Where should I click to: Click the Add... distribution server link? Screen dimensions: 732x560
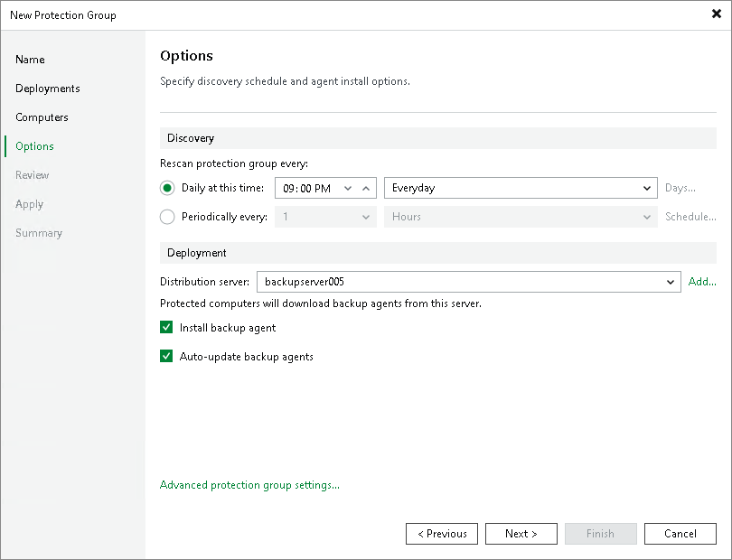[702, 282]
